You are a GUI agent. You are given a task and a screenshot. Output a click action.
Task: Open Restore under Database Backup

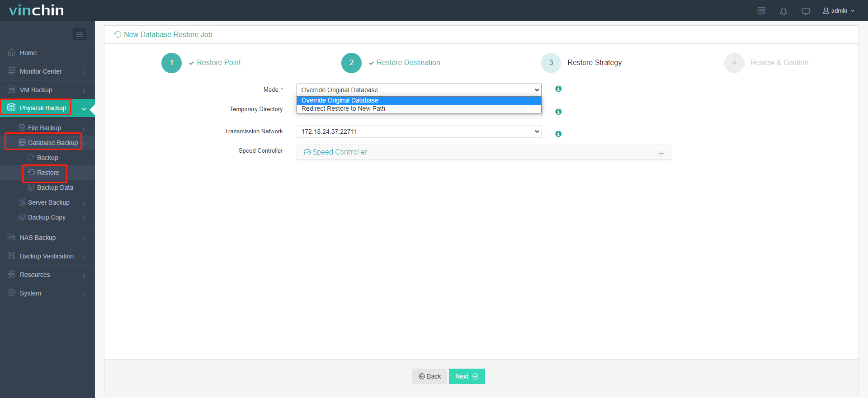pos(47,173)
